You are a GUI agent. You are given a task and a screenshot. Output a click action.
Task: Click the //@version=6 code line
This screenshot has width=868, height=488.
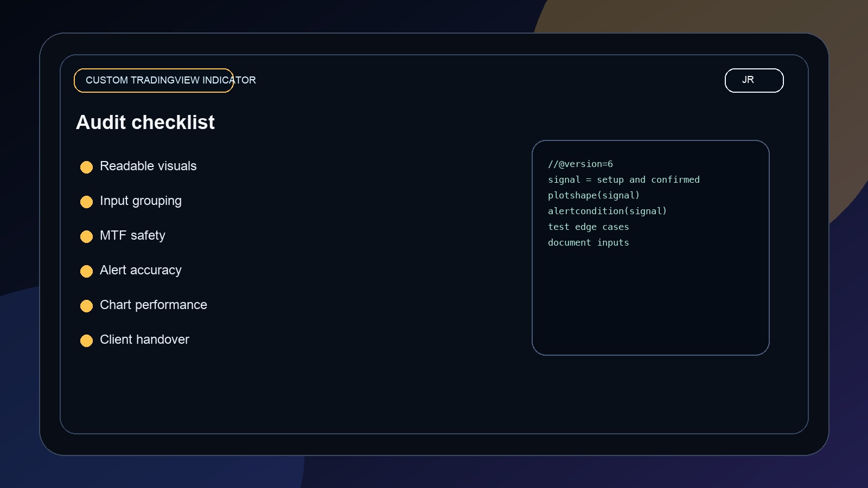click(x=580, y=164)
